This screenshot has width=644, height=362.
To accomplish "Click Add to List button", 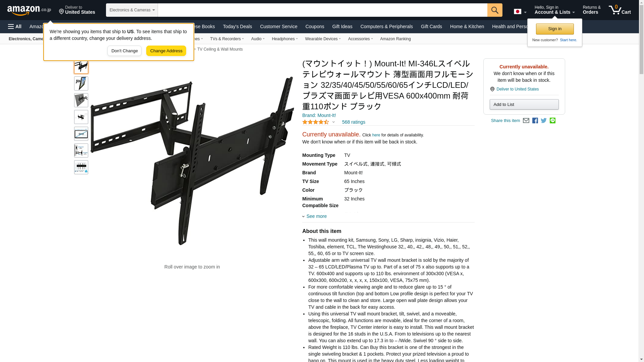I will 524,104.
